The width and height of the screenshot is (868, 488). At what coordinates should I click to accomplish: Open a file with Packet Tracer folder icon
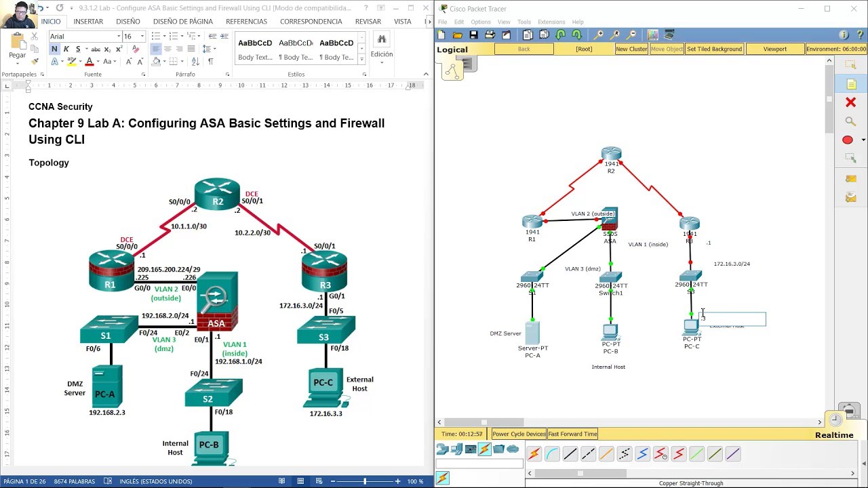tap(458, 35)
